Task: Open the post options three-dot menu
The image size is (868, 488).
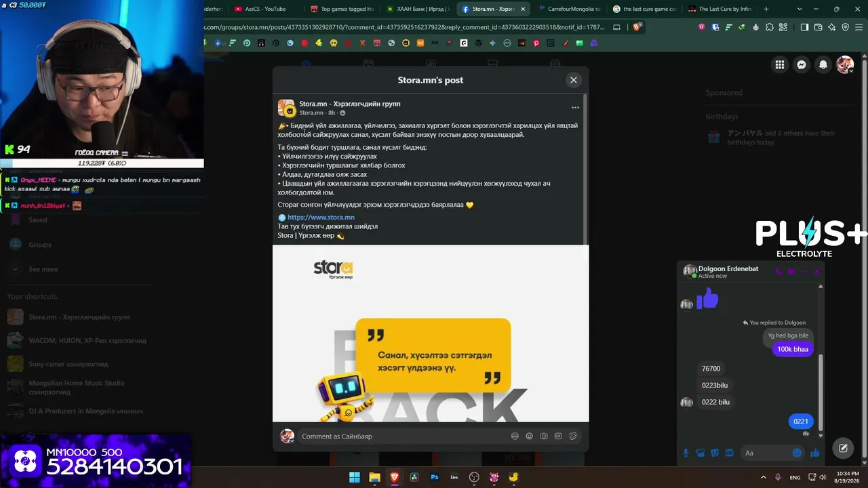Action: (x=575, y=108)
